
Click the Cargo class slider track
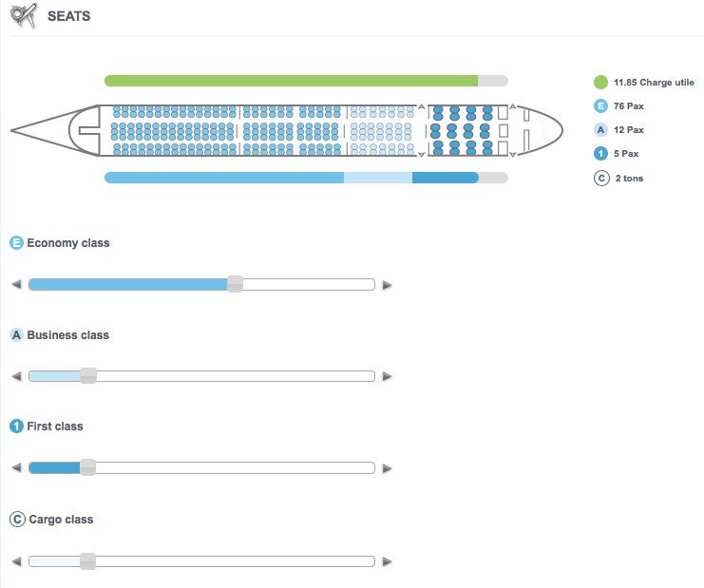pos(201,561)
